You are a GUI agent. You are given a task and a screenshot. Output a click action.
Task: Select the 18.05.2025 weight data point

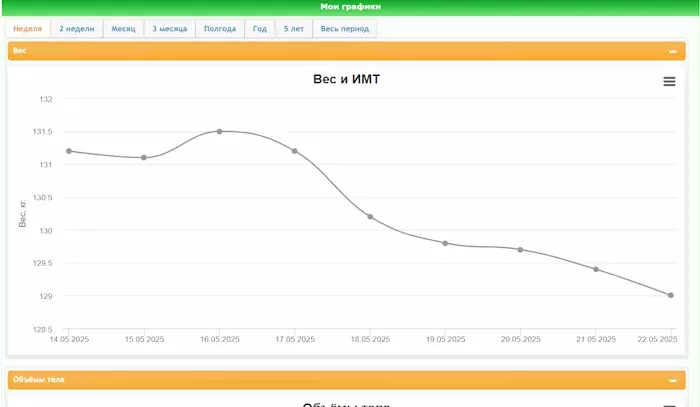pos(370,217)
